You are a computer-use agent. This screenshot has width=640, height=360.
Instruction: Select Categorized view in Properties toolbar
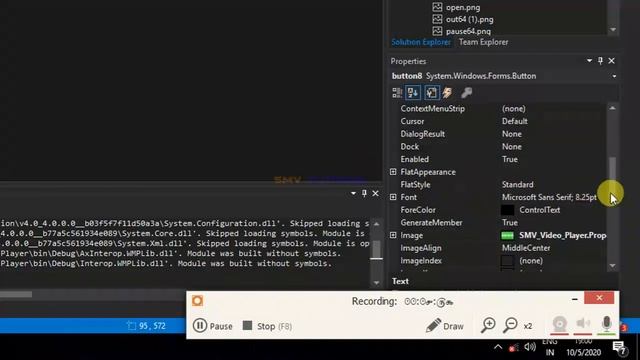pos(397,93)
